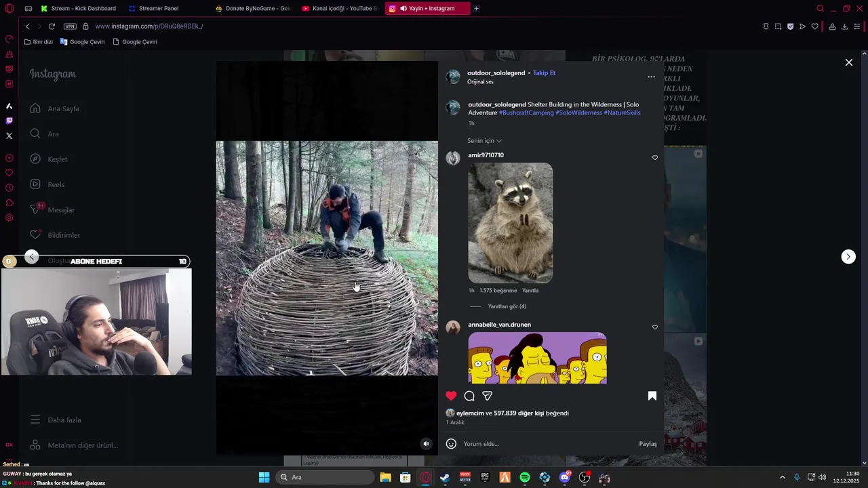Open the raccoon GIF in comment
This screenshot has height=488, width=868.
pyautogui.click(x=510, y=223)
